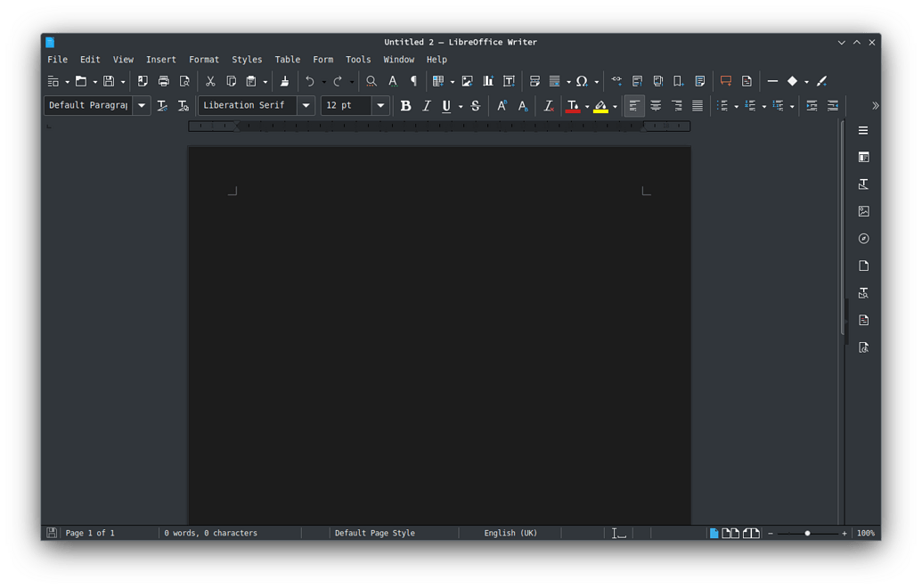Enable strikethrough formatting
922x588 pixels.
coord(476,105)
